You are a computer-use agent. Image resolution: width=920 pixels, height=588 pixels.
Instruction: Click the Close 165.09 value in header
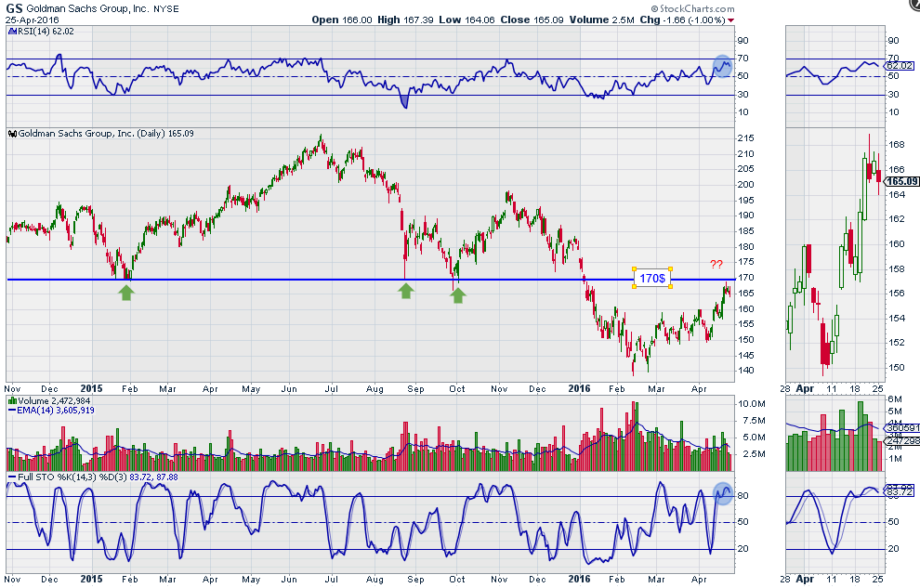(532, 20)
